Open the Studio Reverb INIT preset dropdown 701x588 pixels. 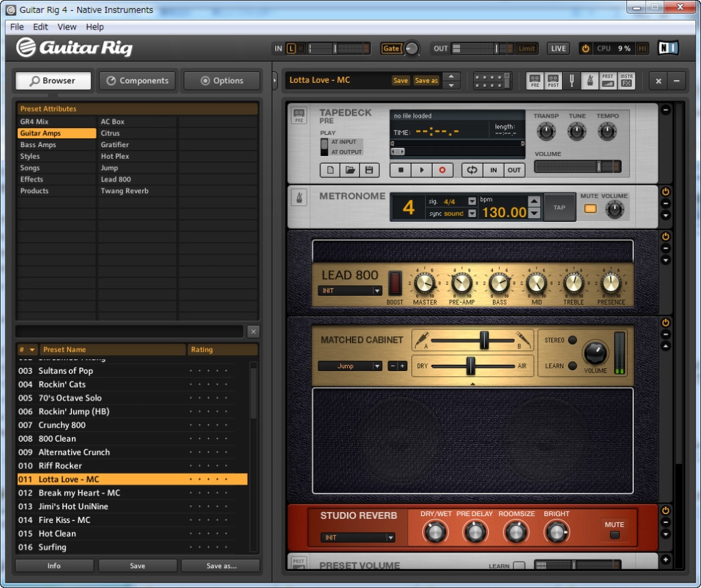[x=357, y=537]
